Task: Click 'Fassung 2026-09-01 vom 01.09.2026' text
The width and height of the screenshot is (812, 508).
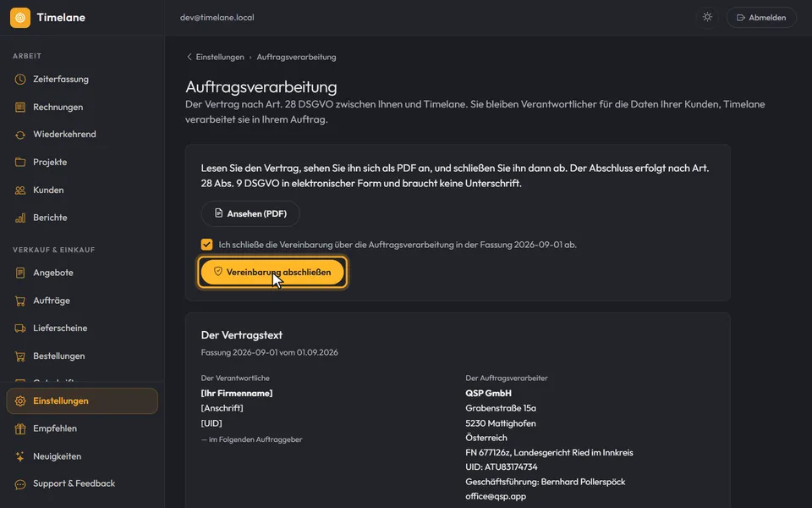Action: click(x=269, y=352)
